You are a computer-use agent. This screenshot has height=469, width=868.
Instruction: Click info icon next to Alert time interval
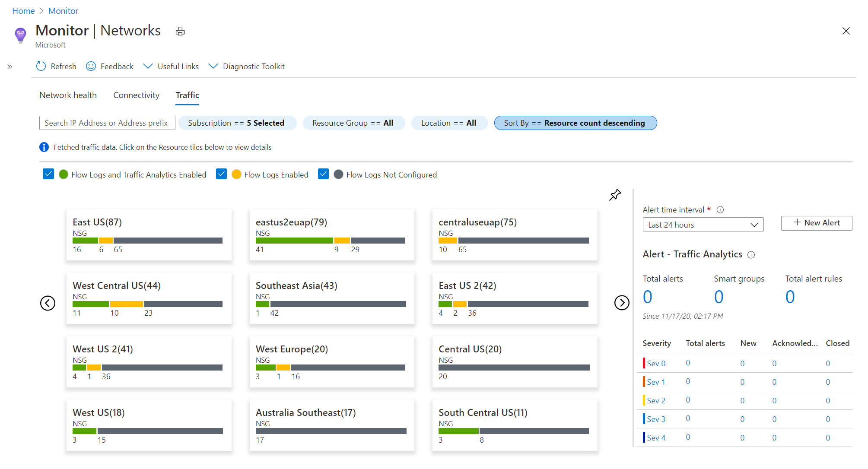tap(720, 210)
